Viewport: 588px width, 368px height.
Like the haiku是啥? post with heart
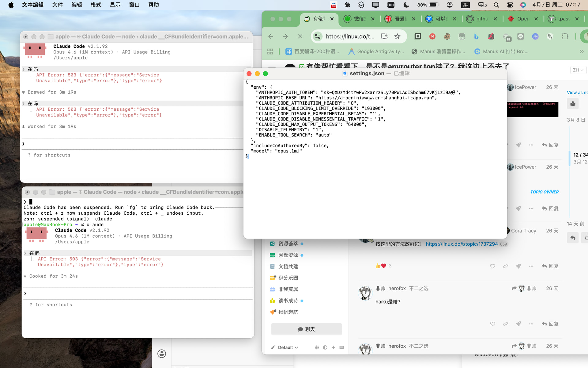(492, 324)
